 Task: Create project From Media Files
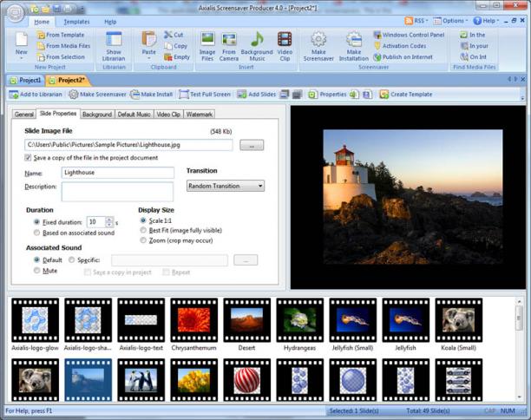click(63, 46)
